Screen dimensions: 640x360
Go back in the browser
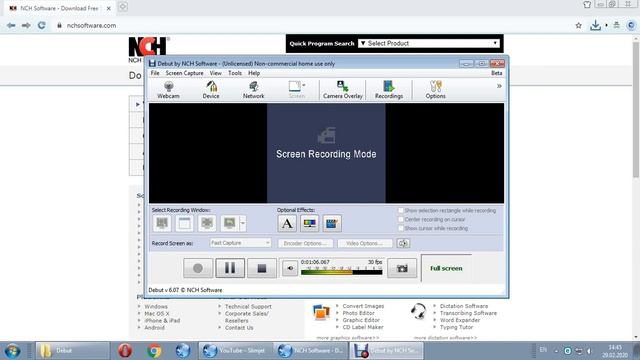pyautogui.click(x=11, y=25)
